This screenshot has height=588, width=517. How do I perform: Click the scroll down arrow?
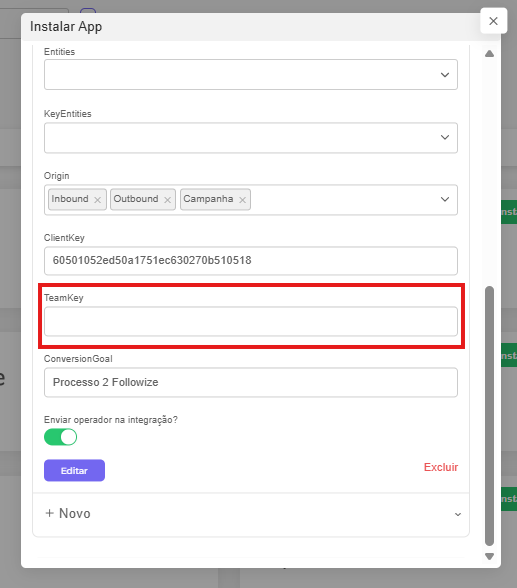coord(489,556)
